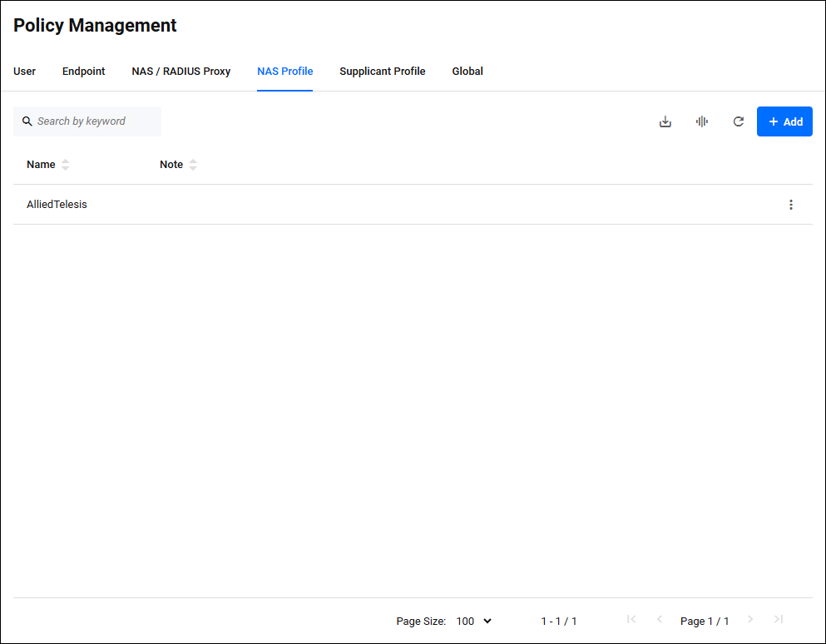Go to the next page arrow
The height and width of the screenshot is (644, 826).
click(750, 620)
